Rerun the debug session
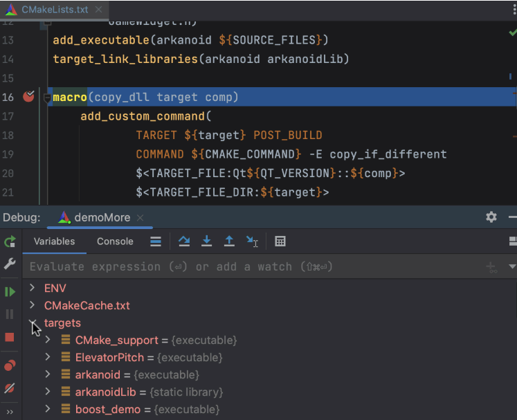The image size is (517, 420). tap(10, 241)
